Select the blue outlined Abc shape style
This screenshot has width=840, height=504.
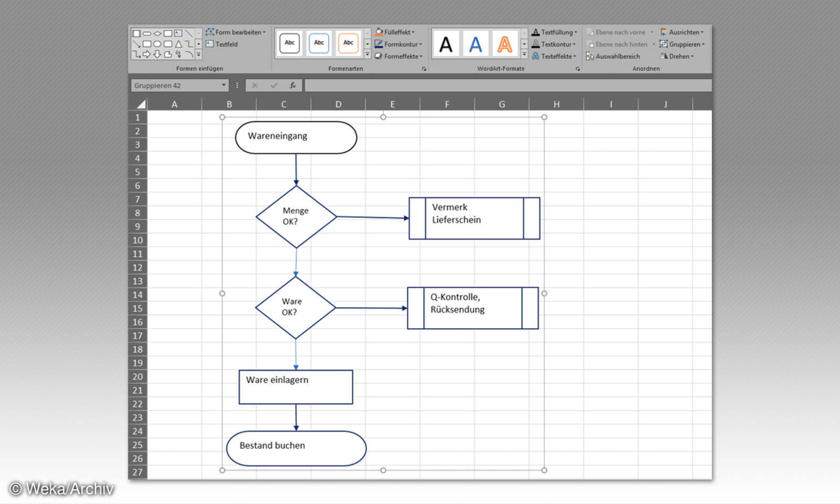click(319, 43)
